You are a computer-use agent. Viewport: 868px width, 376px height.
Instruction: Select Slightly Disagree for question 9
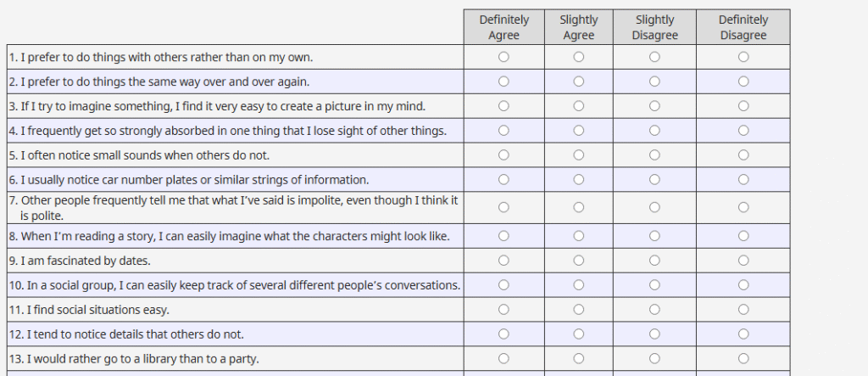coord(654,261)
